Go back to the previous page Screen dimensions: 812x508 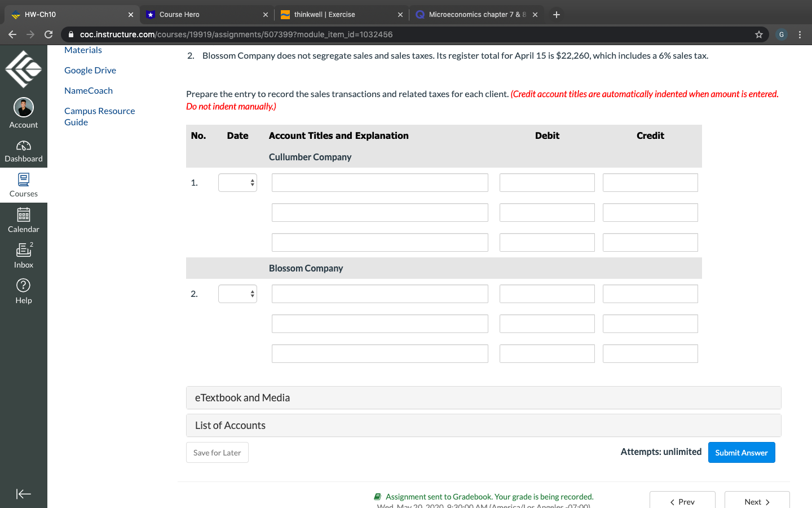pyautogui.click(x=12, y=34)
